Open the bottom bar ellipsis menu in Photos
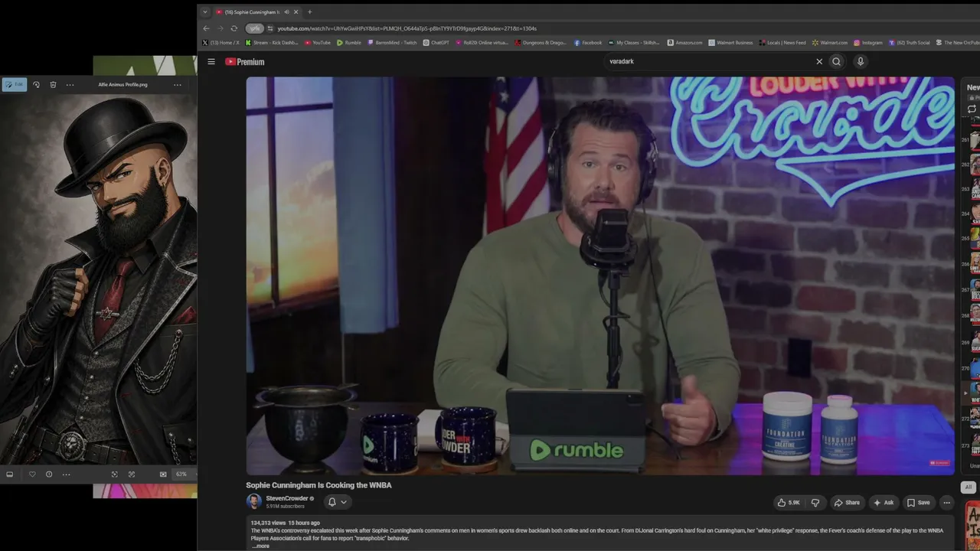 66,474
